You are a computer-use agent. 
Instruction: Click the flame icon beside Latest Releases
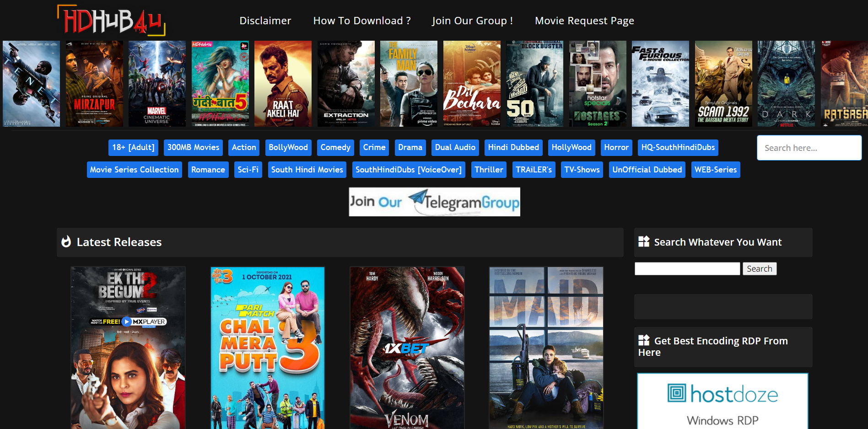pos(66,241)
